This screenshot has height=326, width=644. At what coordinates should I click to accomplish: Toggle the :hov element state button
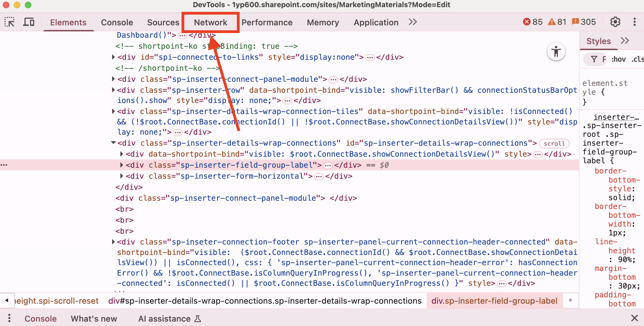pyautogui.click(x=618, y=59)
